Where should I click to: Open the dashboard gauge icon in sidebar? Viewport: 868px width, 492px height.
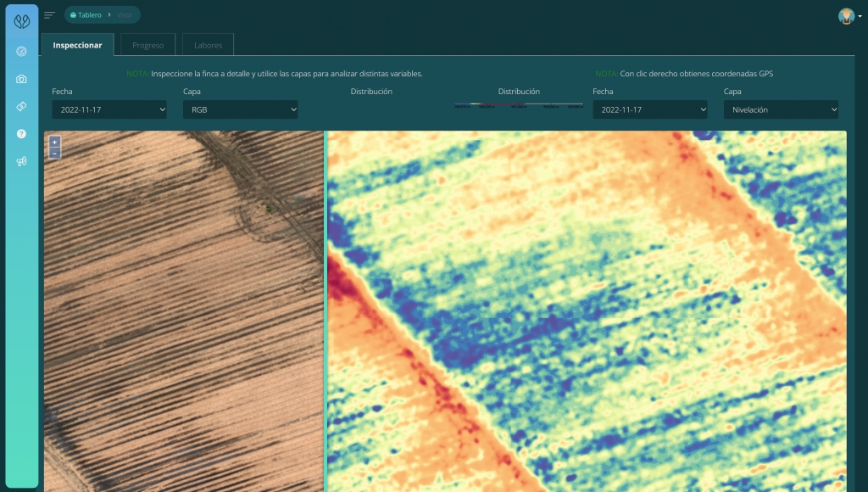click(x=22, y=52)
